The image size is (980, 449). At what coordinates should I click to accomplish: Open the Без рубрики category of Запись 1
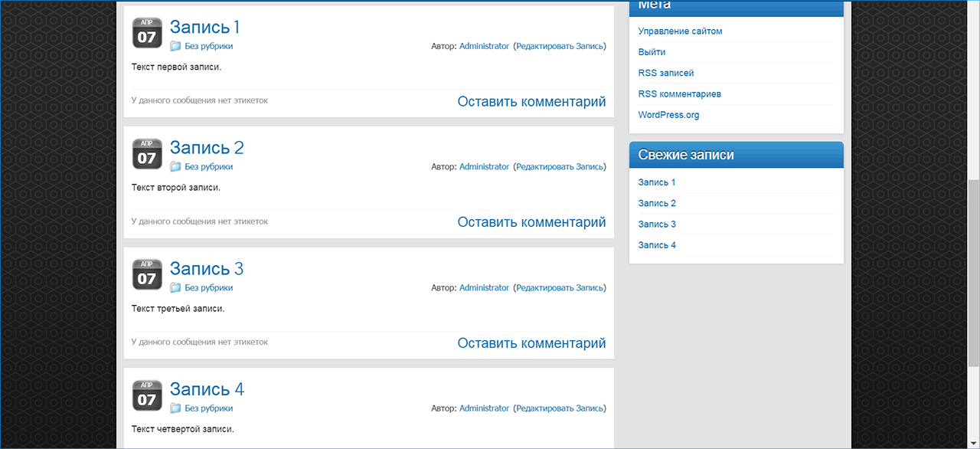click(209, 46)
